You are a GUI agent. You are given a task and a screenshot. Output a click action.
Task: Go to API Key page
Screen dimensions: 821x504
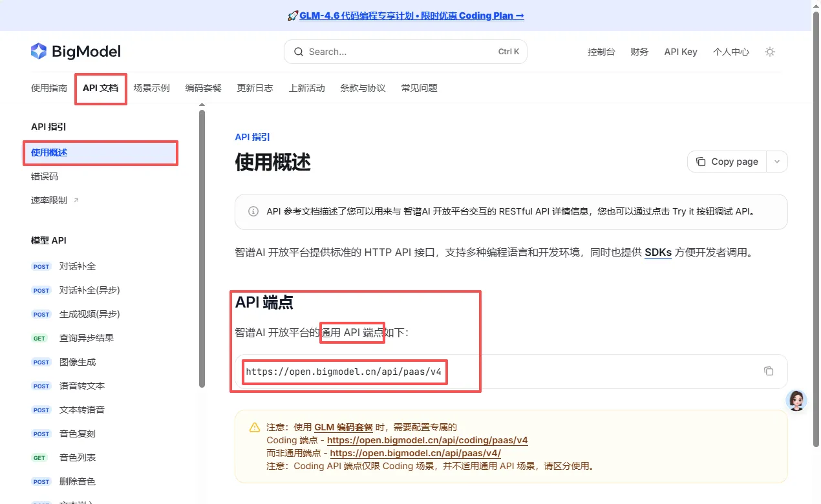(x=680, y=51)
